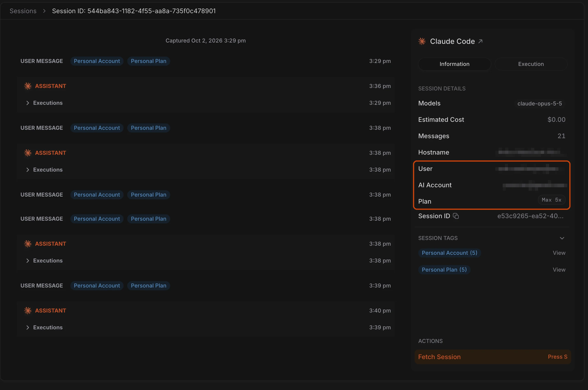View sessions tagged Personal Account (5)
The width and height of the screenshot is (588, 390).
[559, 253]
